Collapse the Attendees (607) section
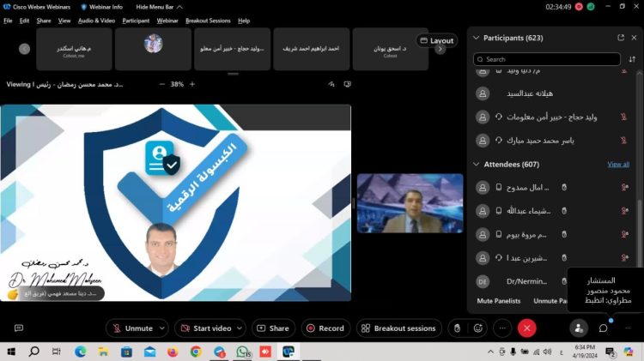Image resolution: width=644 pixels, height=361 pixels. click(476, 164)
